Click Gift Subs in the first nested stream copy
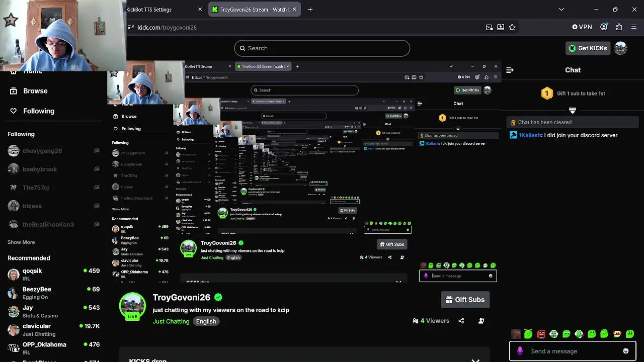The height and width of the screenshot is (362, 644). (x=392, y=244)
